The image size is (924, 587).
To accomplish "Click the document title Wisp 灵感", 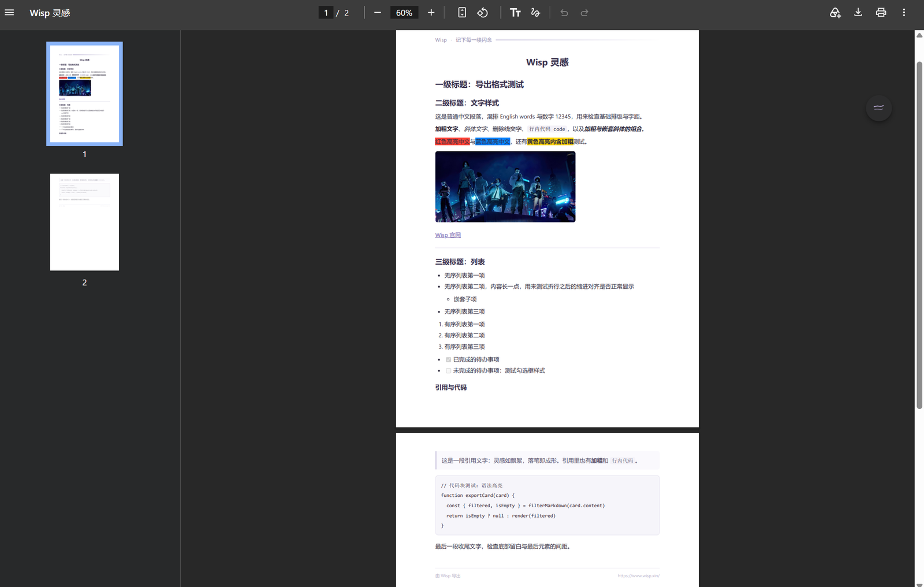I will click(547, 62).
